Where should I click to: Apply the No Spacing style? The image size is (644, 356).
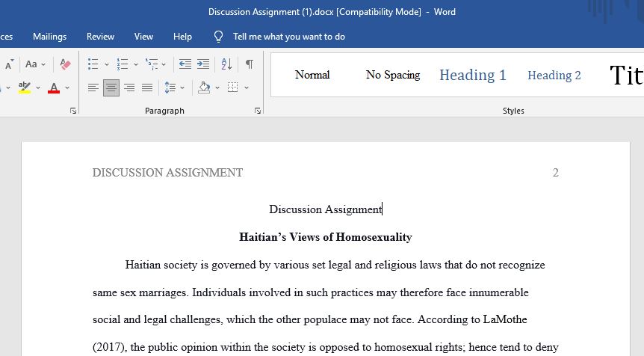click(x=393, y=75)
